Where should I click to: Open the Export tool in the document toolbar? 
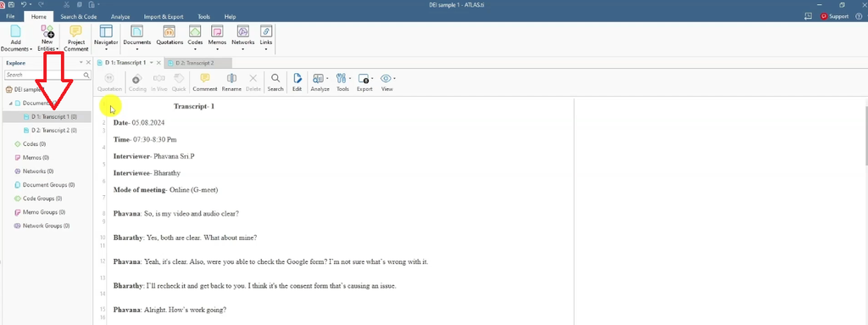click(x=364, y=82)
